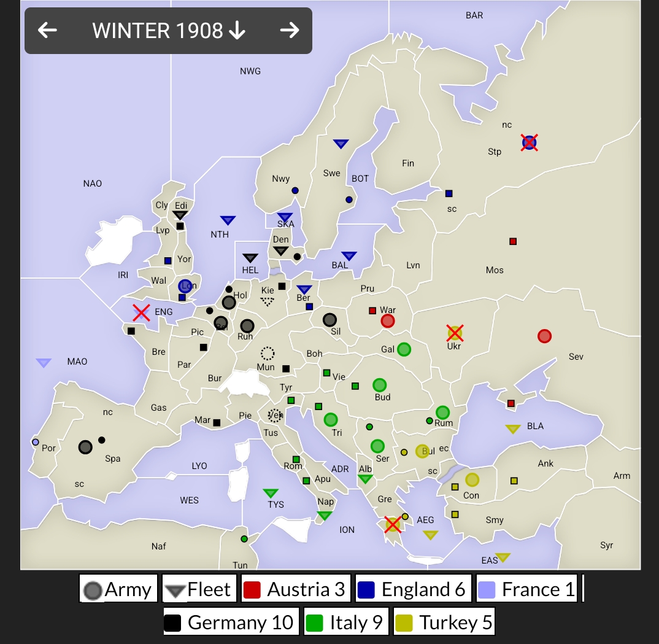659x644 pixels.
Task: Click the English fleet in North Sea
Action: tap(228, 220)
